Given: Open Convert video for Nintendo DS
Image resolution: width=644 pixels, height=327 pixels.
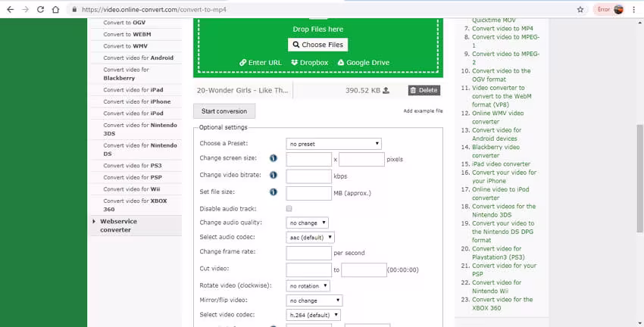Looking at the screenshot, I should point(140,149).
